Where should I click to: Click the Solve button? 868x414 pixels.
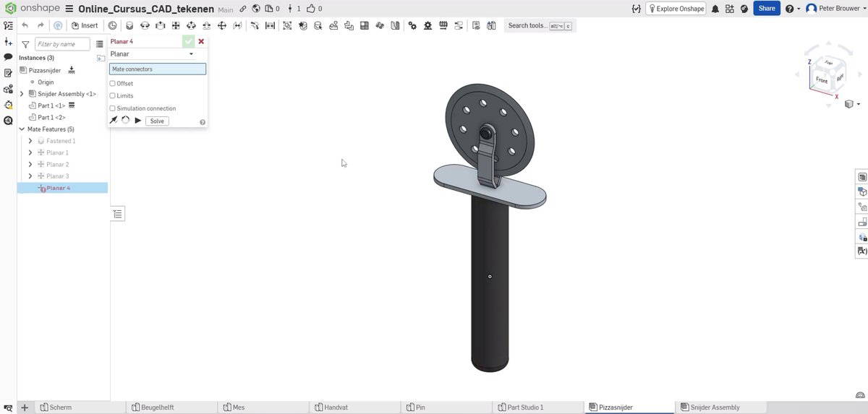pos(157,121)
